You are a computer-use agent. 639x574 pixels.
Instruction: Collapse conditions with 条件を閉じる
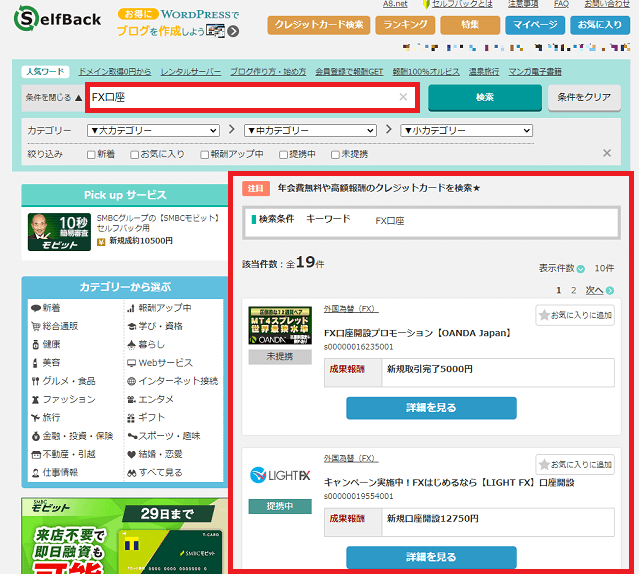coord(54,97)
